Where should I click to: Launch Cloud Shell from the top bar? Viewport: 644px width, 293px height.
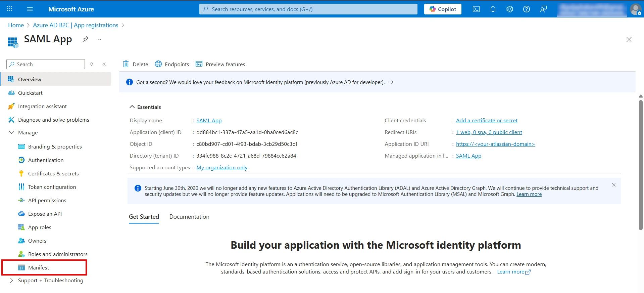[x=476, y=9]
